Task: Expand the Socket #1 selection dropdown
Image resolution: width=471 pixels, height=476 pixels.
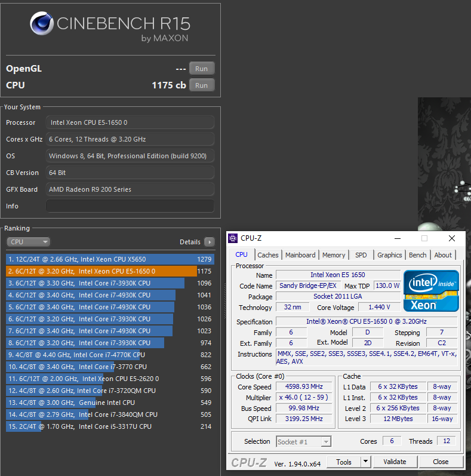Action: click(303, 441)
